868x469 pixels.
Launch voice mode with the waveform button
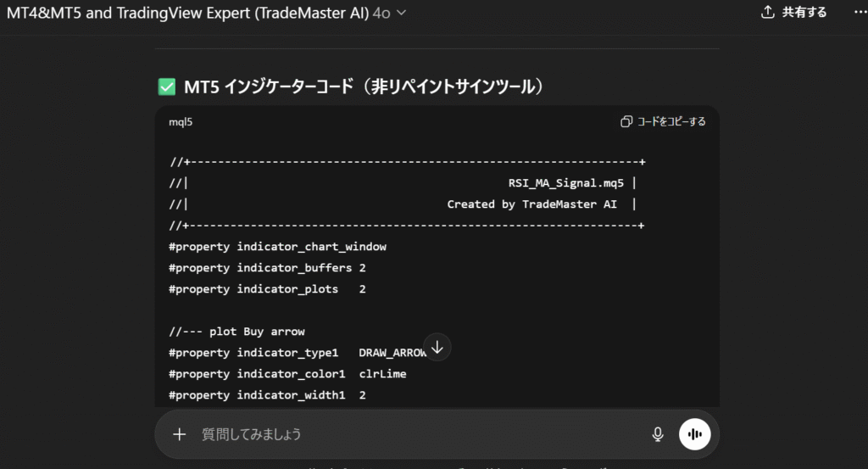[695, 434]
